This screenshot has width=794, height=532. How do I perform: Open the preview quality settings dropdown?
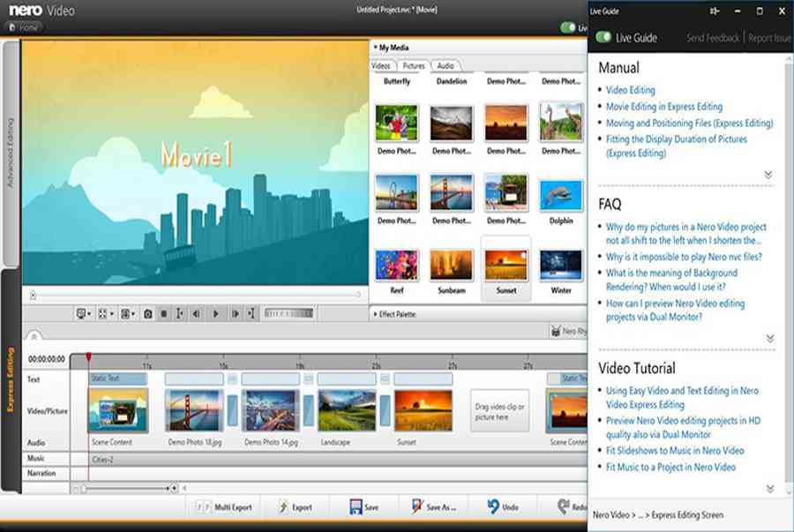point(128,314)
